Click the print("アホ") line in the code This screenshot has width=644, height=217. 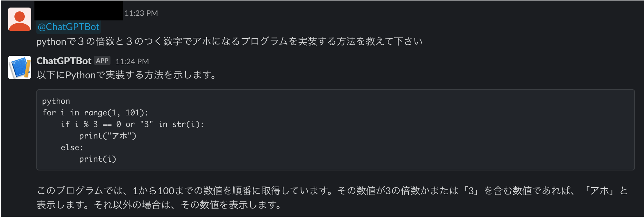(108, 136)
